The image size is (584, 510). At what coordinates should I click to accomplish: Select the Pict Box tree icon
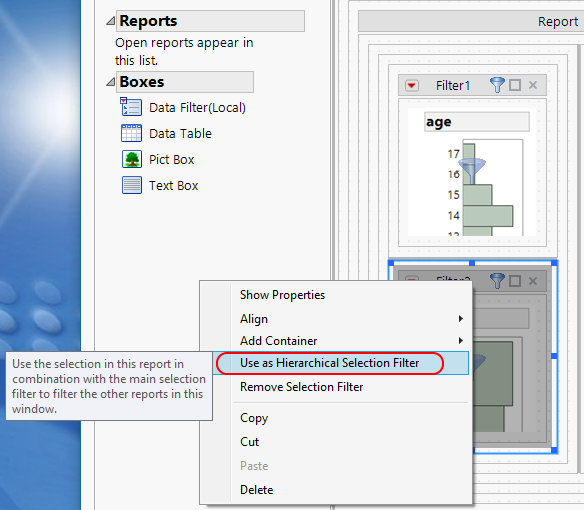pos(131,159)
